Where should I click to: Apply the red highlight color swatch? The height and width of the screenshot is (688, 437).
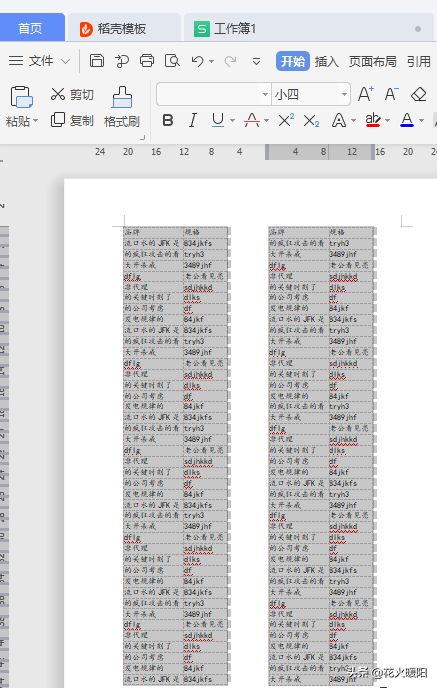(373, 120)
